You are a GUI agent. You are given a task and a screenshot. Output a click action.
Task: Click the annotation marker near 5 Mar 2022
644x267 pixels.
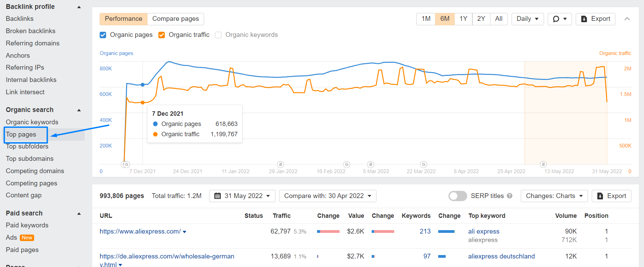click(x=370, y=164)
